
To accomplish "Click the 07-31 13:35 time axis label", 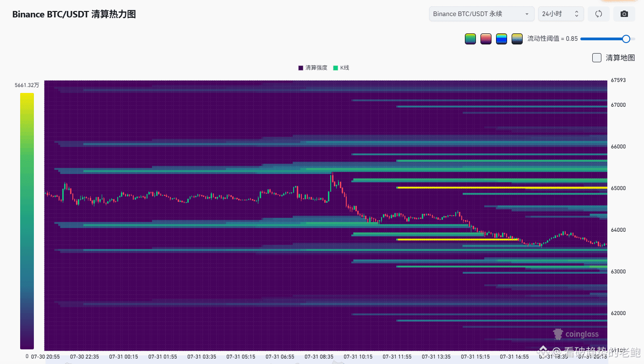I will click(x=437, y=356).
